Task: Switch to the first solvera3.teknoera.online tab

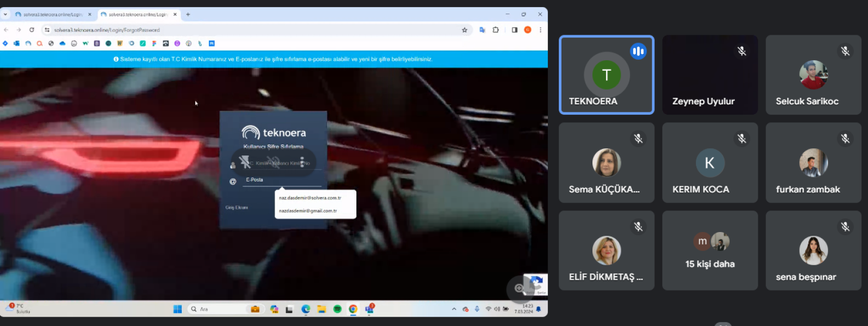Action: pos(53,15)
